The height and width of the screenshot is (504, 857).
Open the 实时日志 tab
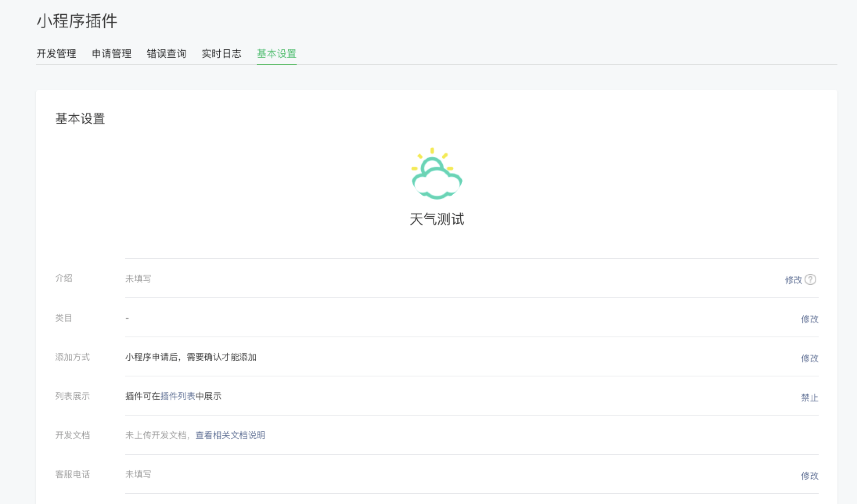tap(221, 53)
